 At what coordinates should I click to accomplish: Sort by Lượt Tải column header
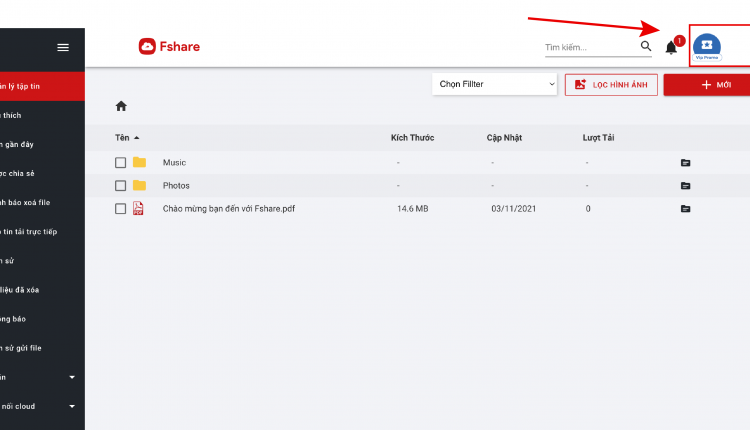pyautogui.click(x=598, y=138)
